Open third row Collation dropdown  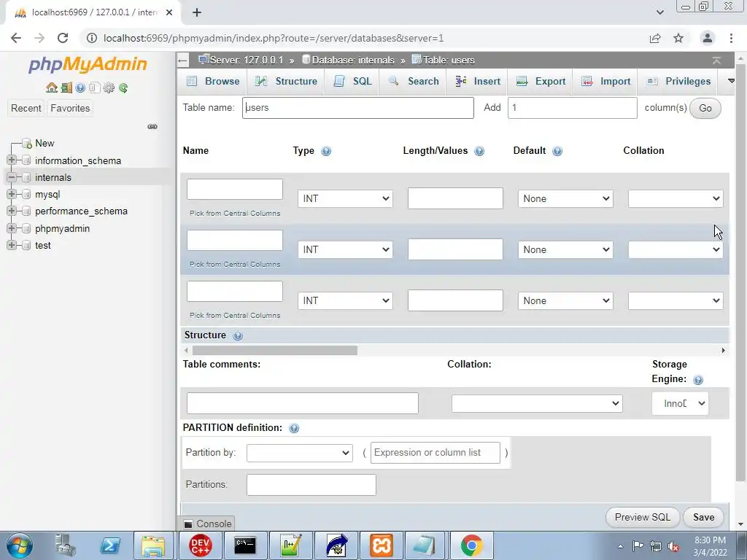(x=676, y=300)
